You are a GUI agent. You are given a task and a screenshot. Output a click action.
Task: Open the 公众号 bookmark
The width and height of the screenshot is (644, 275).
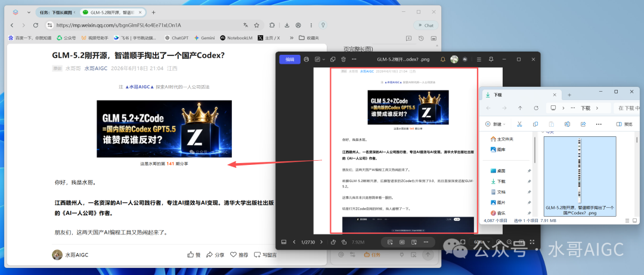(x=66, y=37)
